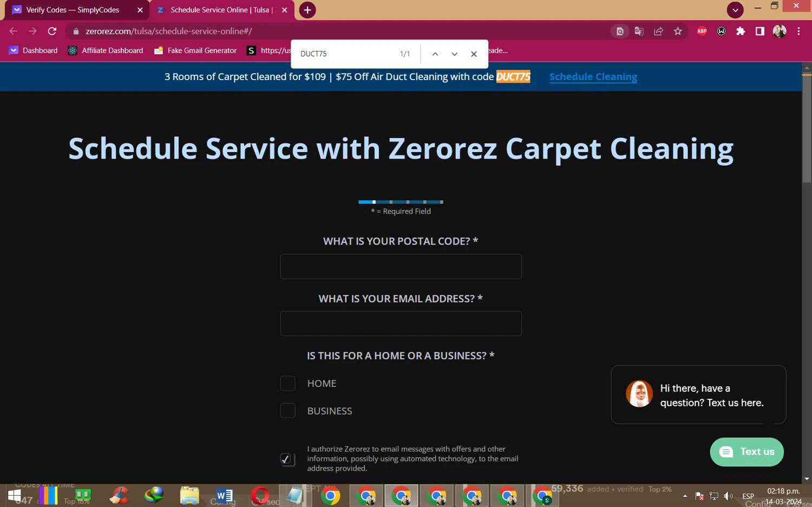Click the postal code input field

coord(401,267)
